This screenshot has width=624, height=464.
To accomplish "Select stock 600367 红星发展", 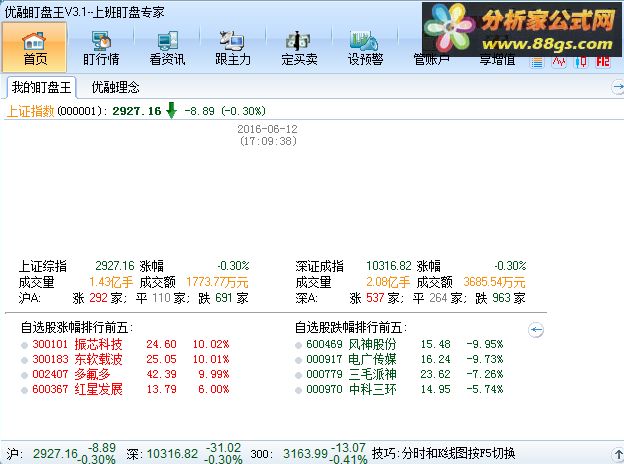I will coord(77,389).
